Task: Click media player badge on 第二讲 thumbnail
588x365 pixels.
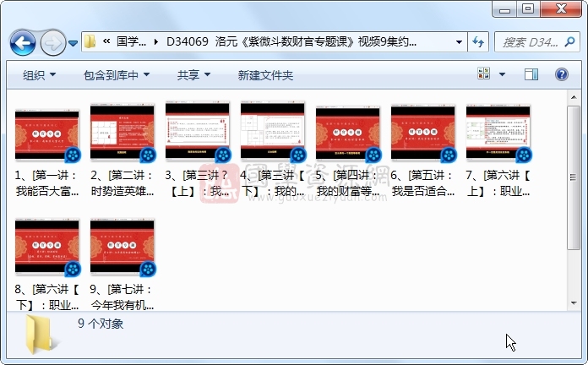Action: coord(148,155)
